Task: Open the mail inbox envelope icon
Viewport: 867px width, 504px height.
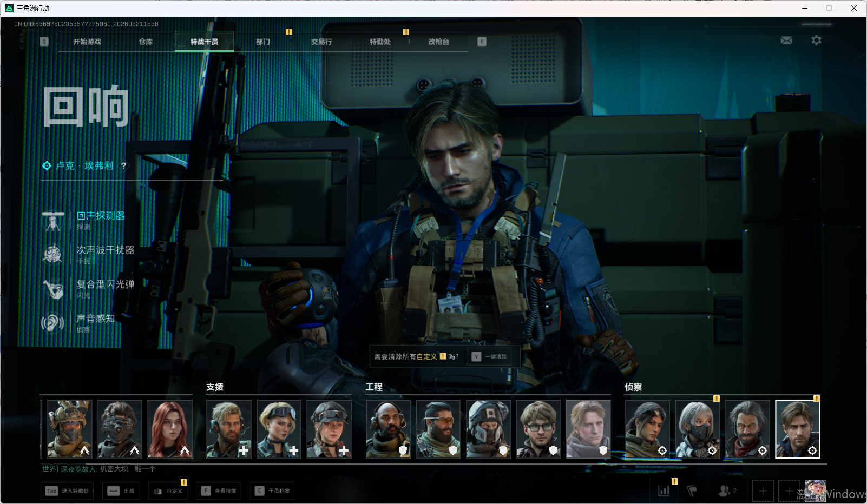Action: [786, 41]
